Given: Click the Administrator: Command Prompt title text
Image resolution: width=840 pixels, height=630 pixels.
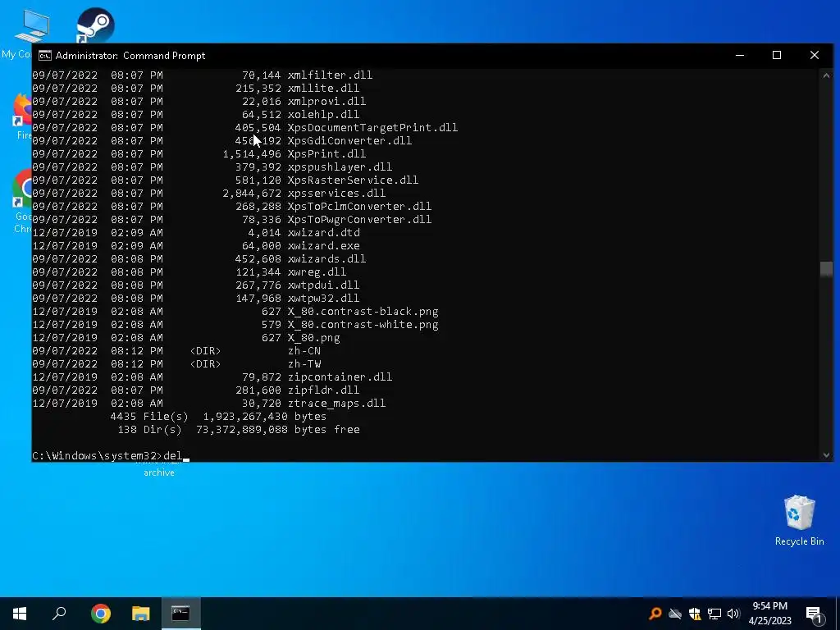Looking at the screenshot, I should tap(130, 56).
